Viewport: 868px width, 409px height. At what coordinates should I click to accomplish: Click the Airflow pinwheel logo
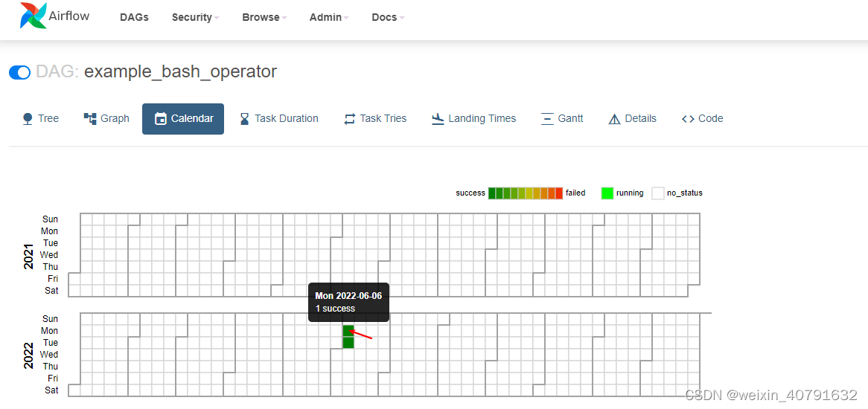[33, 16]
